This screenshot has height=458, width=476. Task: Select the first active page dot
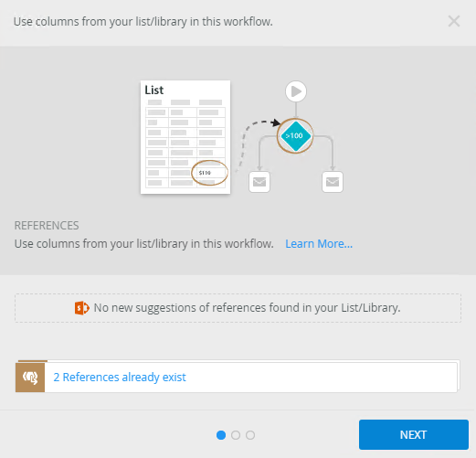tap(221, 435)
